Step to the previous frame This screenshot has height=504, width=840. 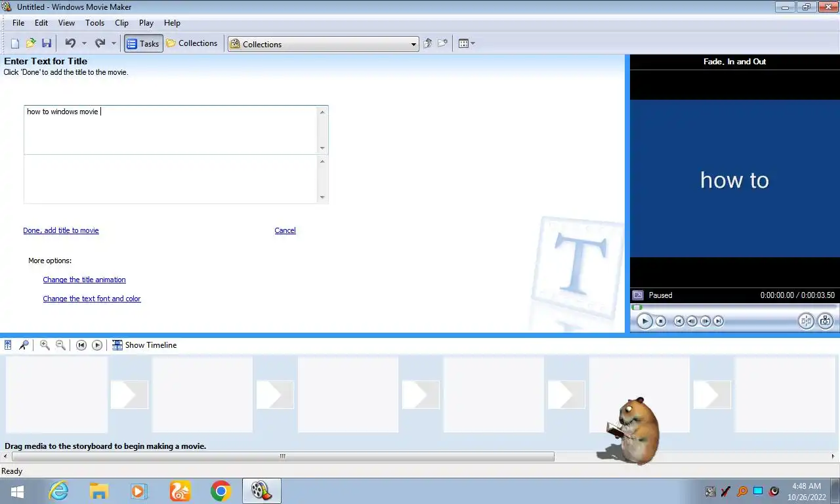point(692,321)
